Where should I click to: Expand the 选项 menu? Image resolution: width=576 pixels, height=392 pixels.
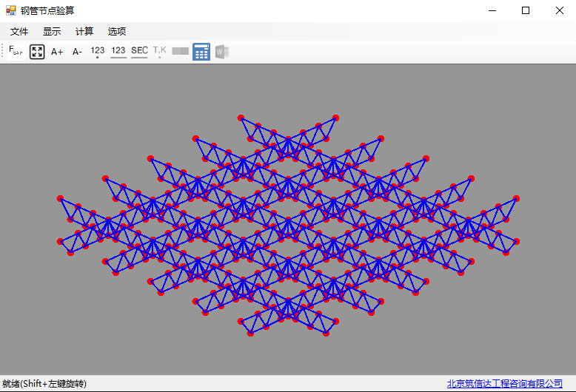[117, 32]
